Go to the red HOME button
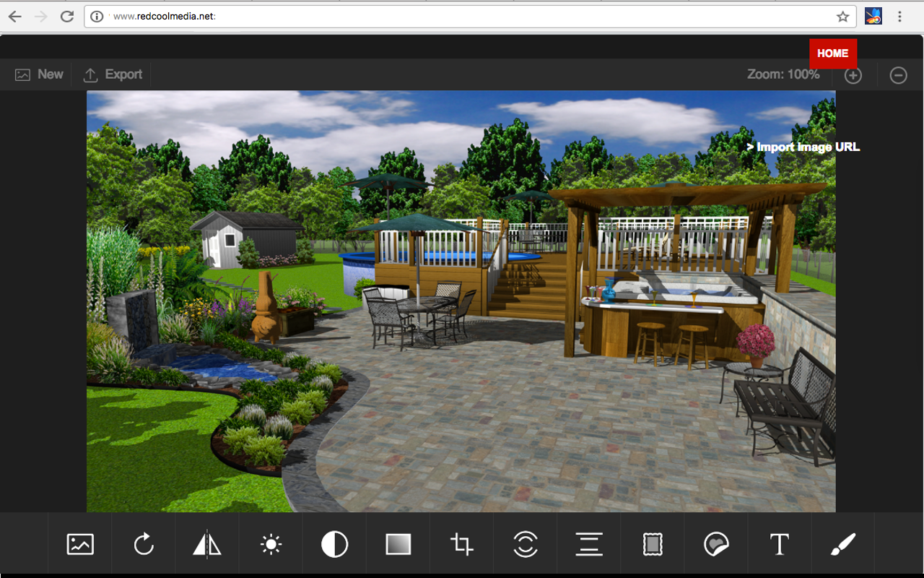This screenshot has height=578, width=924. 833,53
